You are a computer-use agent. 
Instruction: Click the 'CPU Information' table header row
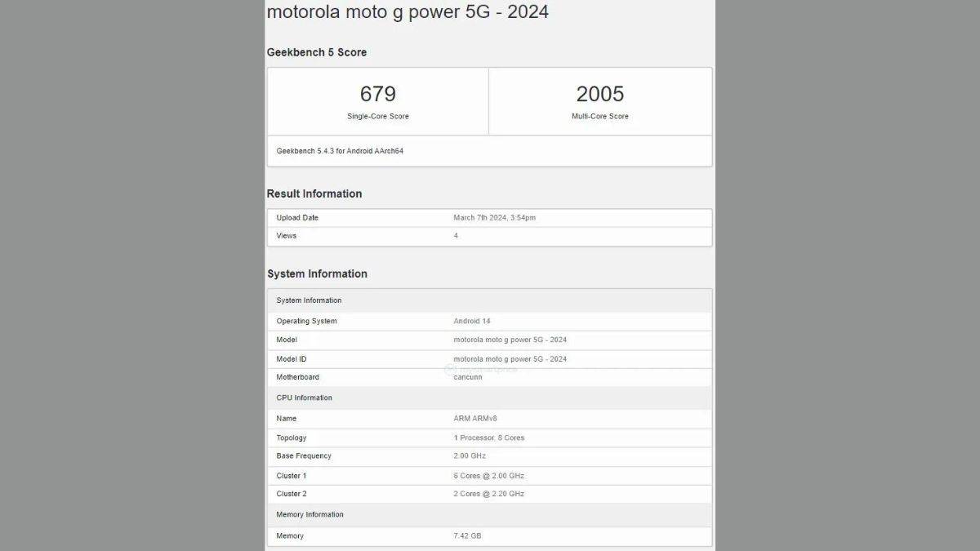(489, 398)
